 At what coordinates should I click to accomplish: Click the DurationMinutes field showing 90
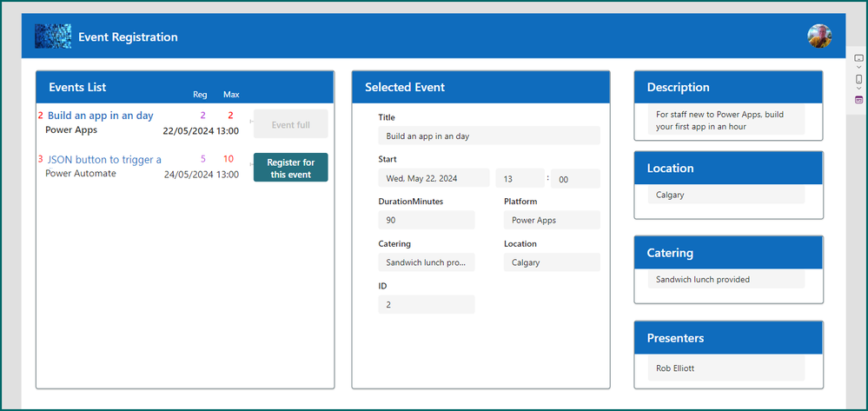point(427,220)
